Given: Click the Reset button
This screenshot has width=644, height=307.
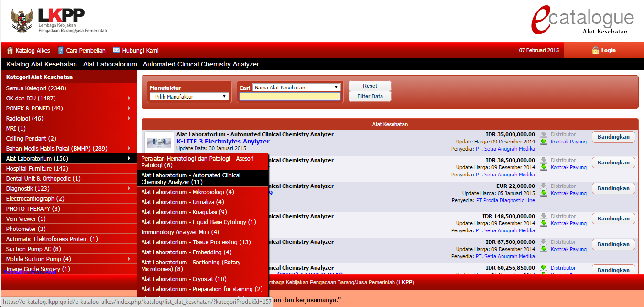Looking at the screenshot, I should click(370, 86).
